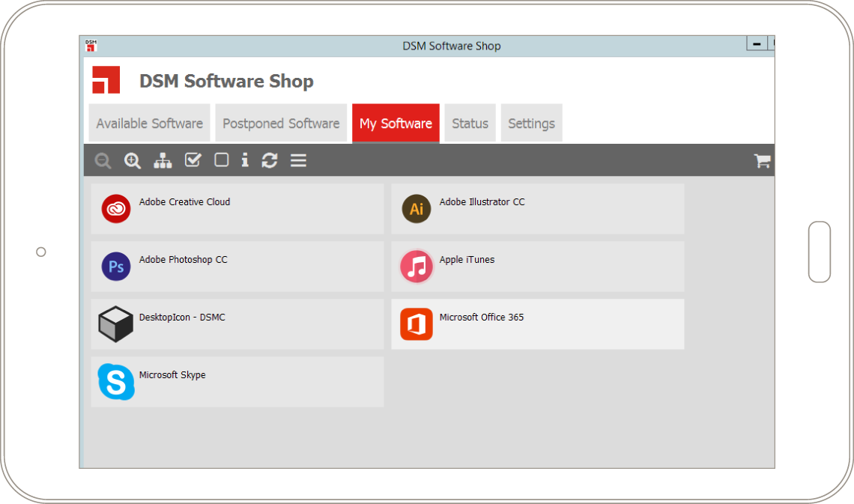Minimize the DSM Software Shop window
Screen dimensions: 854x504
point(757,43)
